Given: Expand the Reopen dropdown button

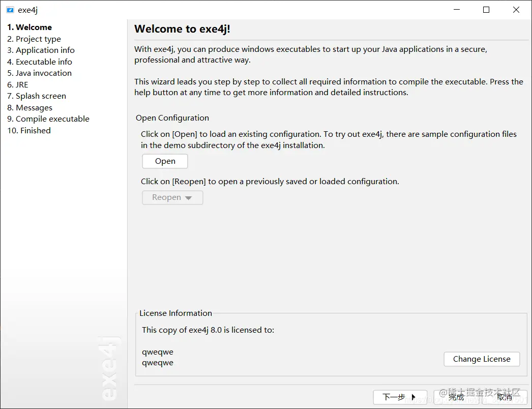Looking at the screenshot, I should point(172,197).
